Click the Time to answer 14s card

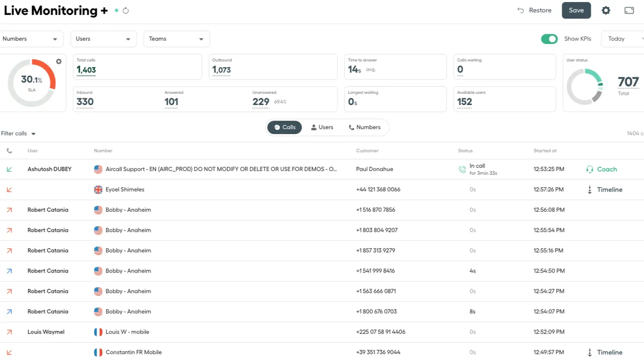click(395, 67)
